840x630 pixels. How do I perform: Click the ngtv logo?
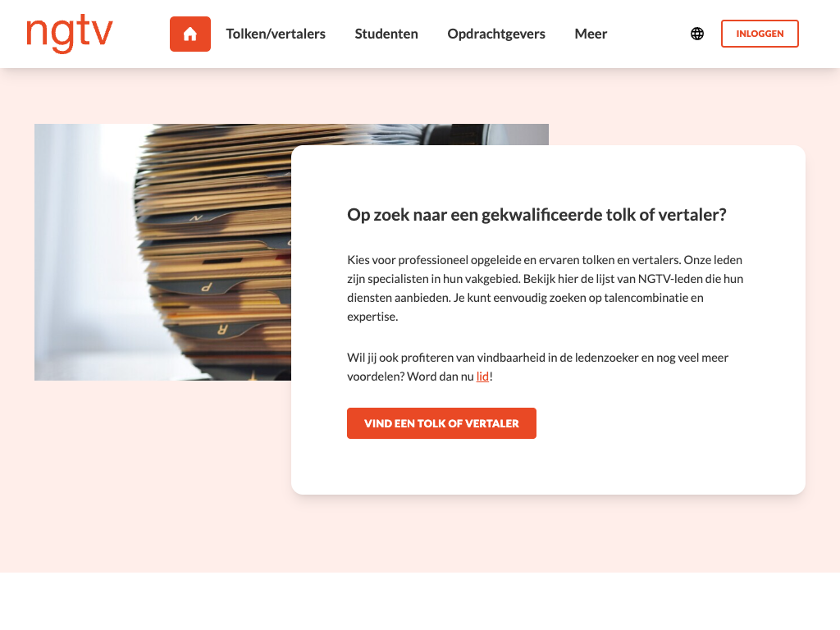(70, 34)
